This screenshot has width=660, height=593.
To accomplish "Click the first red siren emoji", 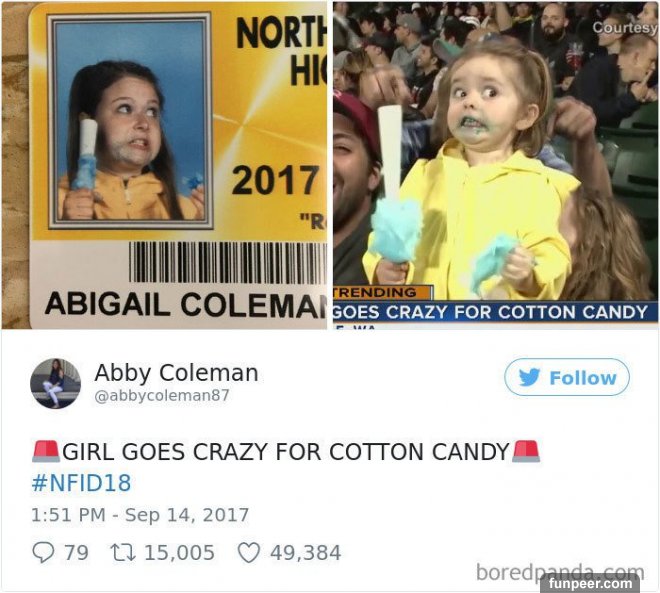I will pyautogui.click(x=46, y=452).
